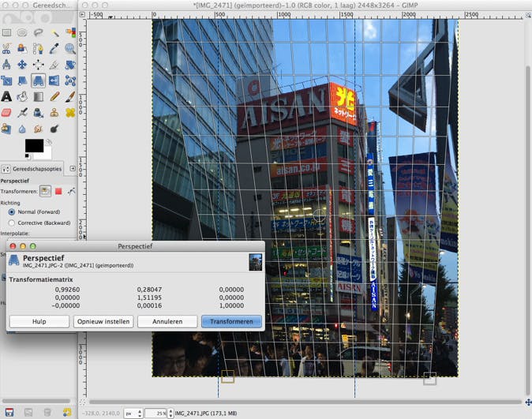Click Opnieuw instellen to reset
This screenshot has height=419, width=532.
pyautogui.click(x=103, y=321)
